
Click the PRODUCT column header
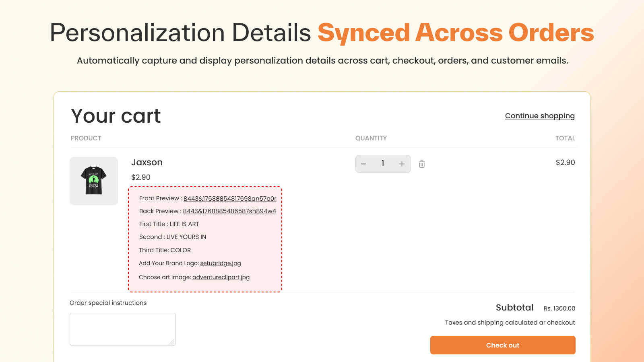[x=86, y=138]
